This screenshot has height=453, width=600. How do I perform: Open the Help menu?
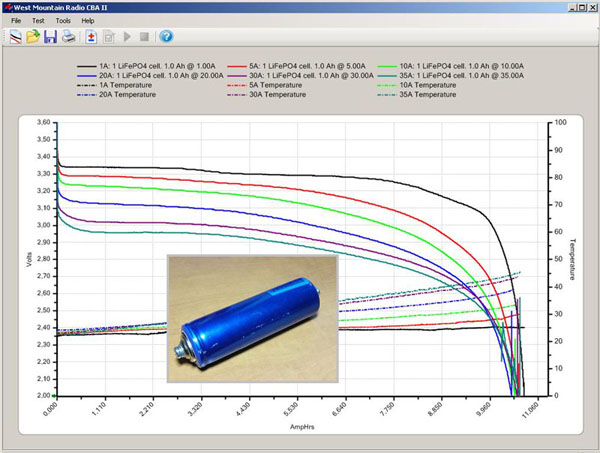pos(88,20)
